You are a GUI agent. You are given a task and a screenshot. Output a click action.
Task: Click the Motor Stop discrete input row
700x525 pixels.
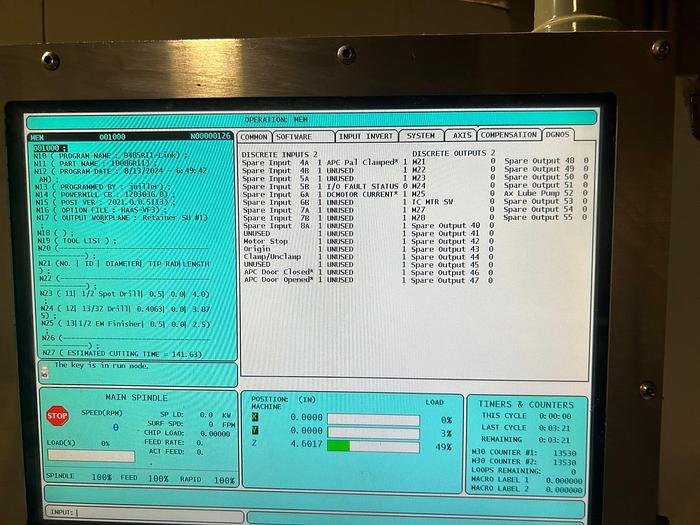[x=266, y=241]
